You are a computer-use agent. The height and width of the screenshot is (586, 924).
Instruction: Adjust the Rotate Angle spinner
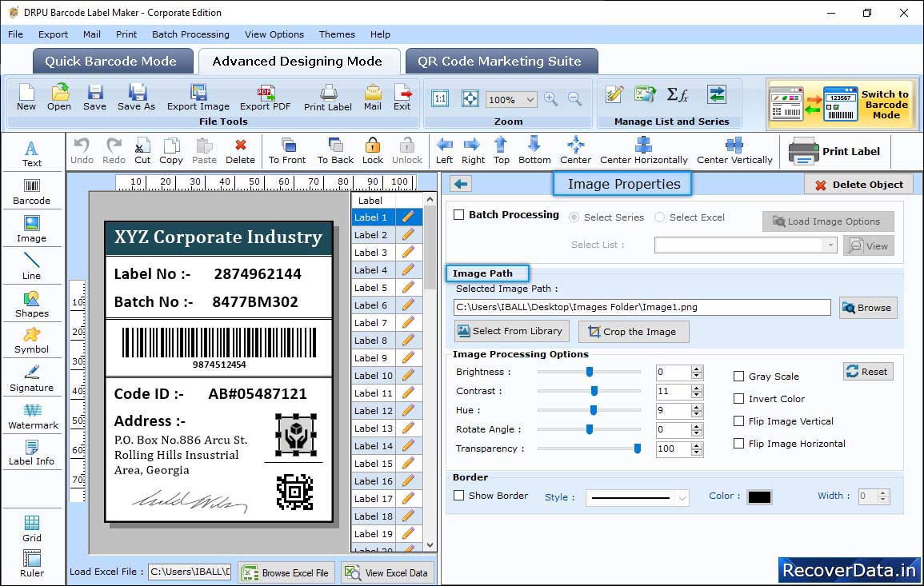[x=697, y=430]
